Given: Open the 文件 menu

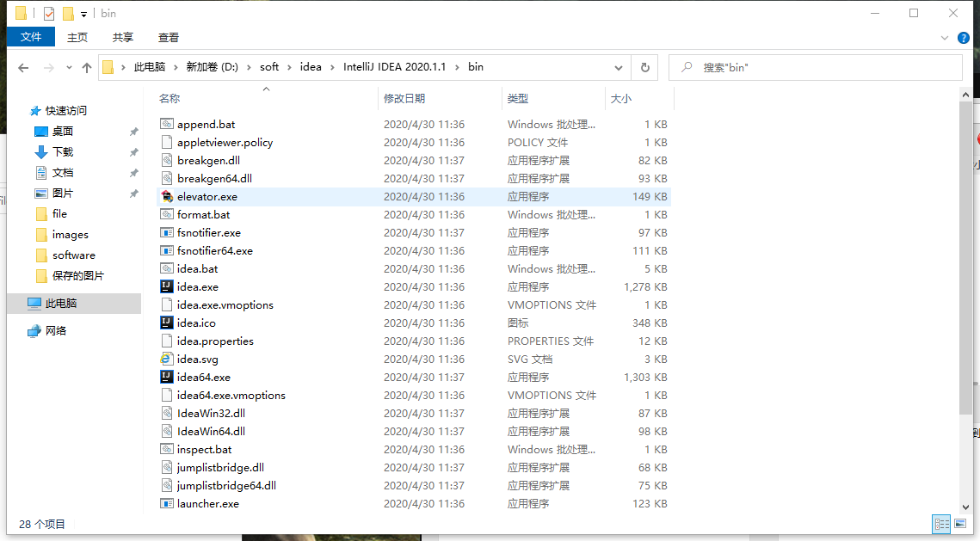Looking at the screenshot, I should tap(31, 37).
